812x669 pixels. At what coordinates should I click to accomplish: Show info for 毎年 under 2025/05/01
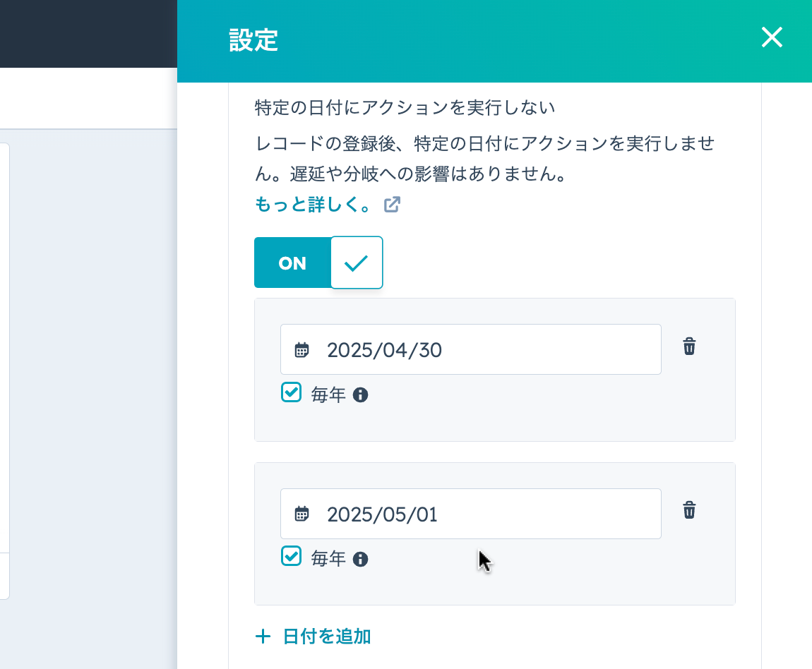coord(360,560)
